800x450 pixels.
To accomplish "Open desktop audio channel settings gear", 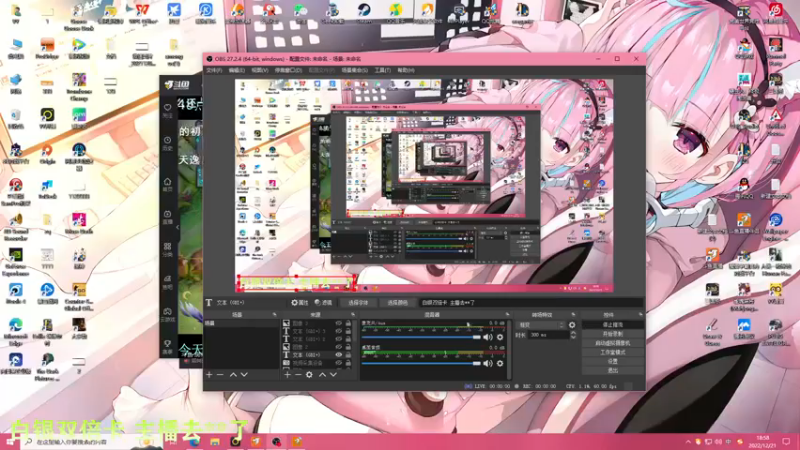I will coord(500,363).
